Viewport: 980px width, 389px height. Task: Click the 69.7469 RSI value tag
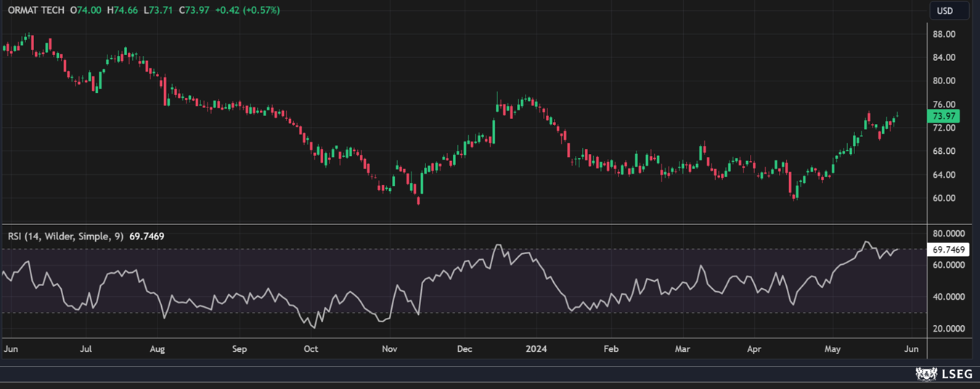[947, 250]
